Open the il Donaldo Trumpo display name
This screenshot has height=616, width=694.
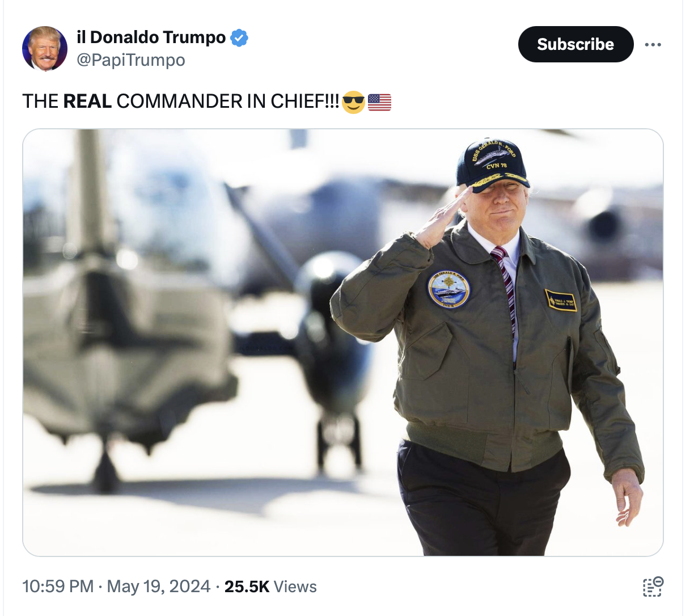point(151,37)
